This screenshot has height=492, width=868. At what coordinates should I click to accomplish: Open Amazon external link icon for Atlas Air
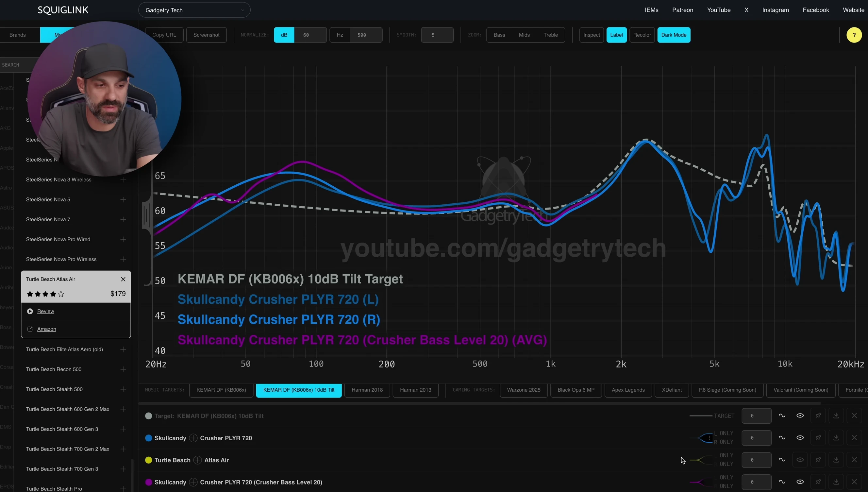(x=30, y=329)
